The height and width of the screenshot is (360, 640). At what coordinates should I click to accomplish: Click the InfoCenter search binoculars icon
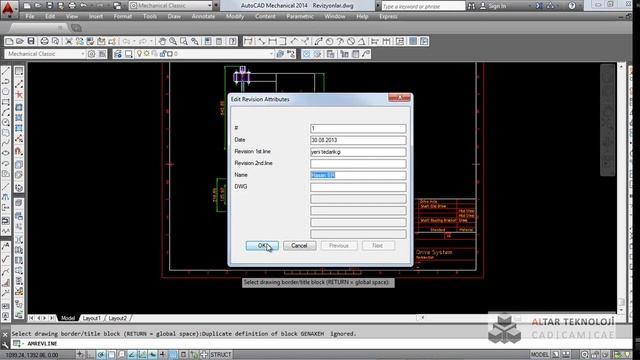pos(471,6)
